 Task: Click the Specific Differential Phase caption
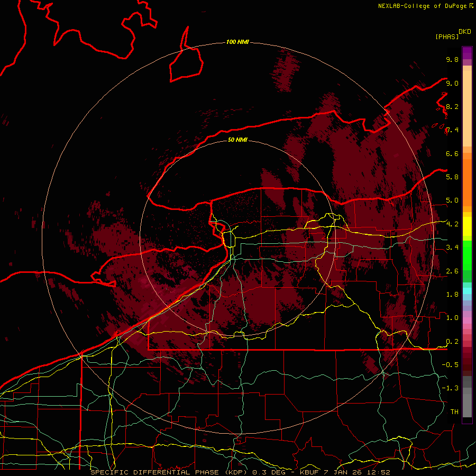[240, 472]
